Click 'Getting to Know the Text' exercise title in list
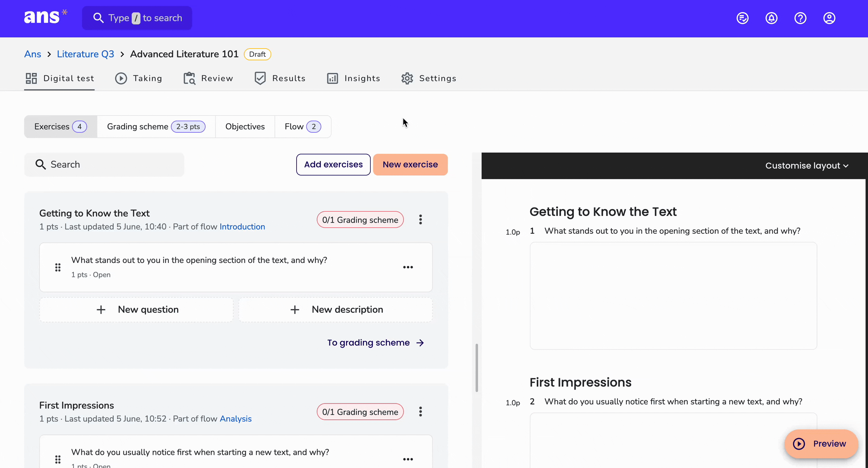868x468 pixels. point(94,213)
